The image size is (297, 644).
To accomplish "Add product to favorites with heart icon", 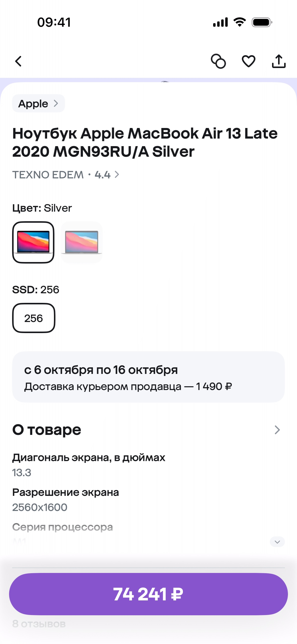I will click(x=248, y=61).
